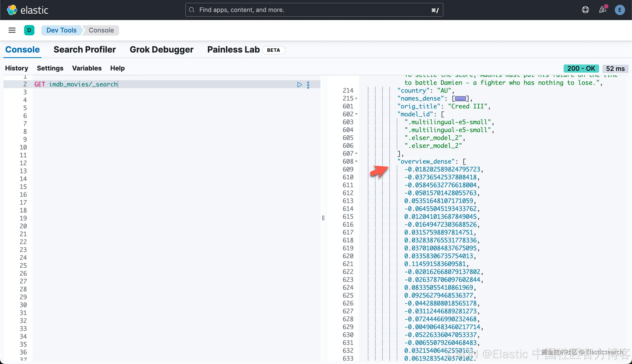Open the user E avatar menu
632x364 pixels.
[x=620, y=10]
